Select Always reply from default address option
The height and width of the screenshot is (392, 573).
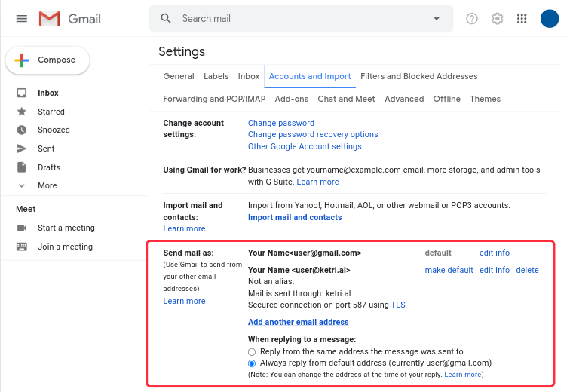tap(252, 363)
